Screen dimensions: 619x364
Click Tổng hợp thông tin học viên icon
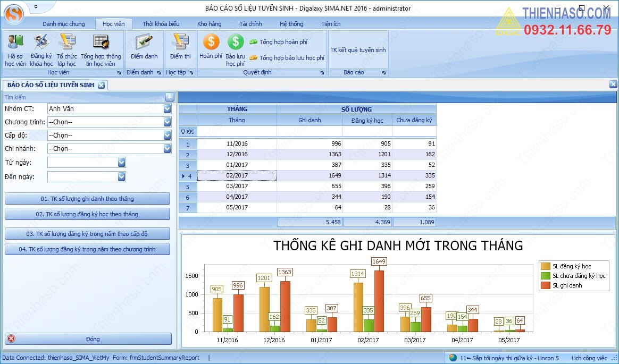[102, 48]
